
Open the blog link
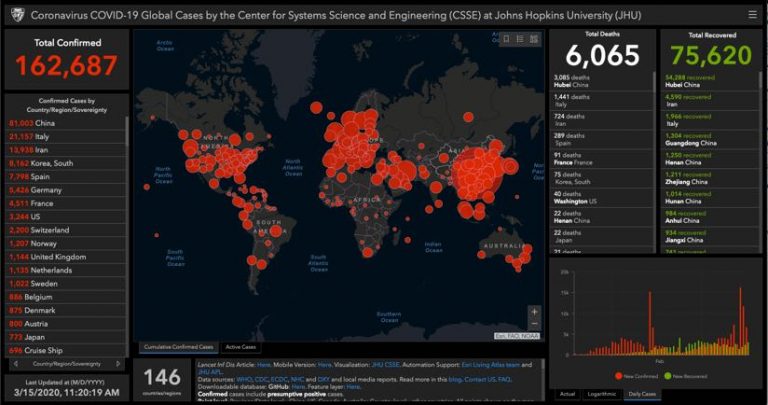coord(456,379)
